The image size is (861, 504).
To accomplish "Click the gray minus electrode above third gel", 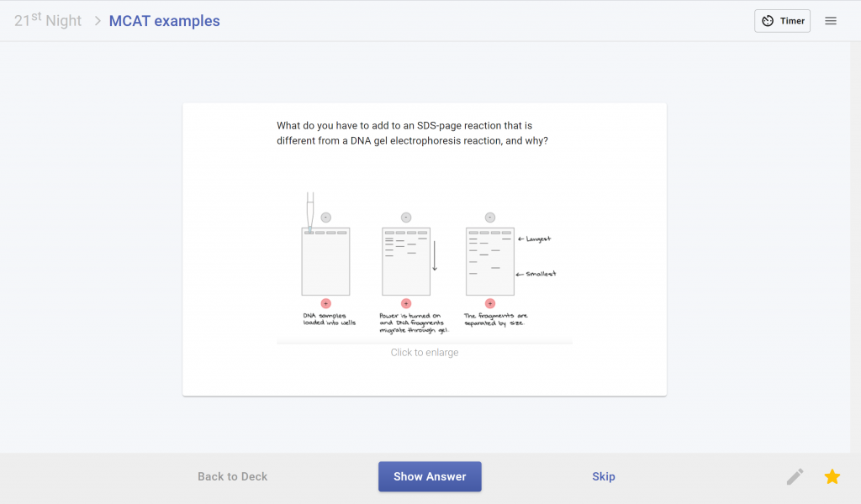I will [x=490, y=218].
